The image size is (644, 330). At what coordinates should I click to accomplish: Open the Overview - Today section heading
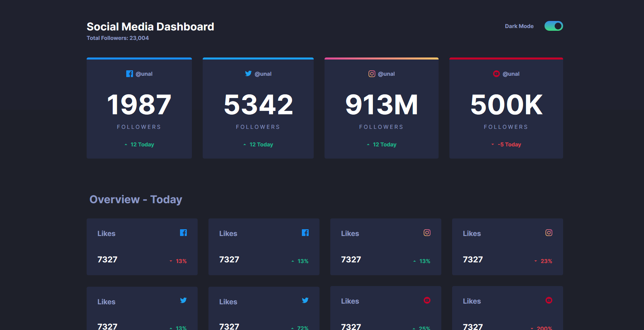coord(135,199)
